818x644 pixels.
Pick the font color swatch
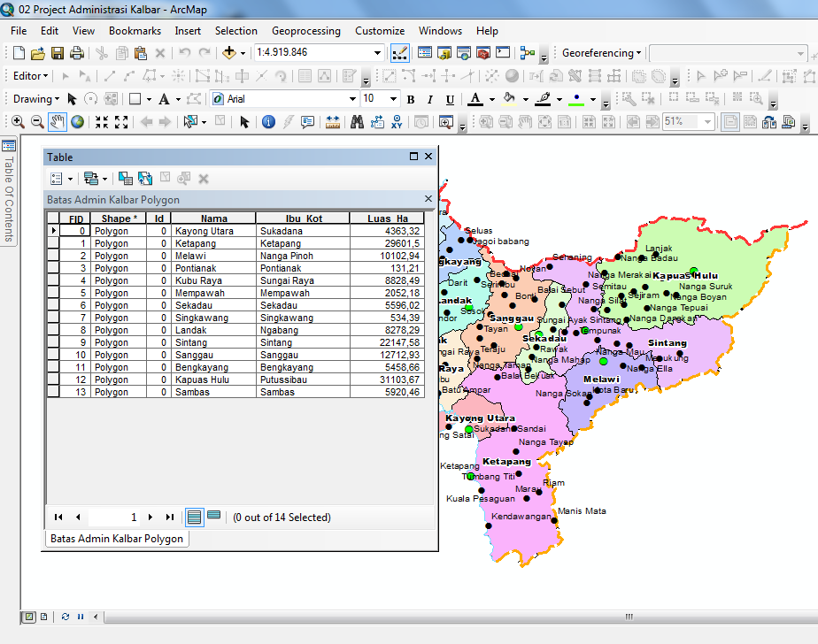(475, 99)
